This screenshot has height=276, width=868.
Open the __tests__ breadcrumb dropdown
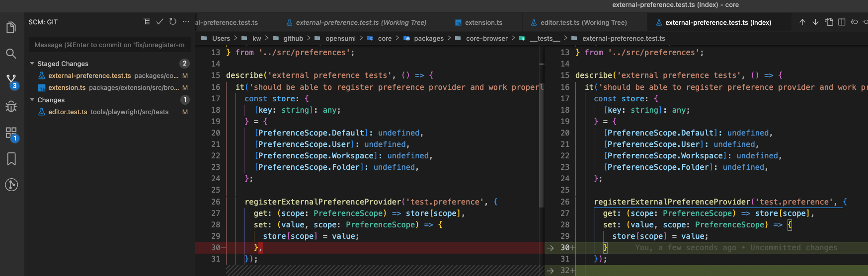coord(545,38)
